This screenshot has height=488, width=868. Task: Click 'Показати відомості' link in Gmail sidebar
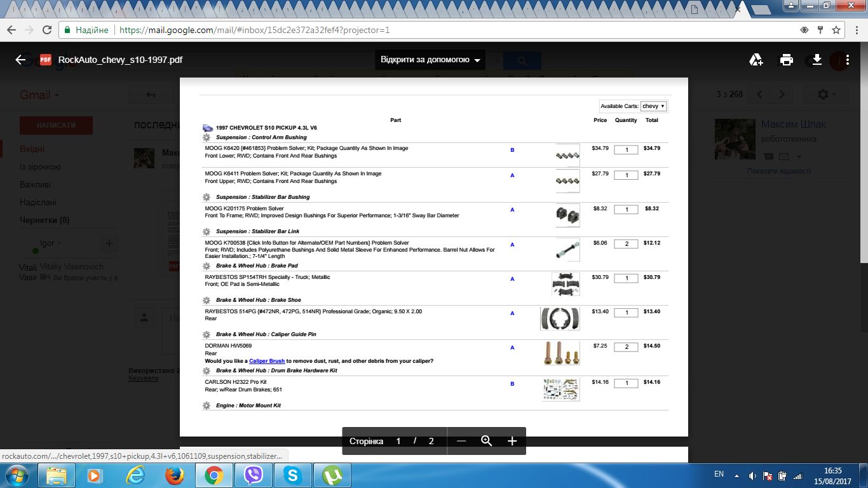pos(779,171)
